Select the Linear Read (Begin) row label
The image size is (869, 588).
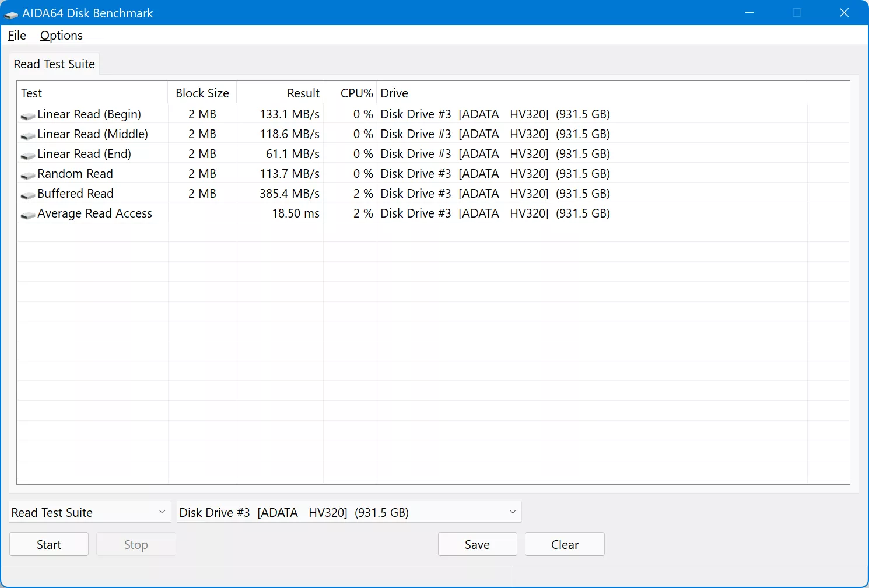click(89, 114)
